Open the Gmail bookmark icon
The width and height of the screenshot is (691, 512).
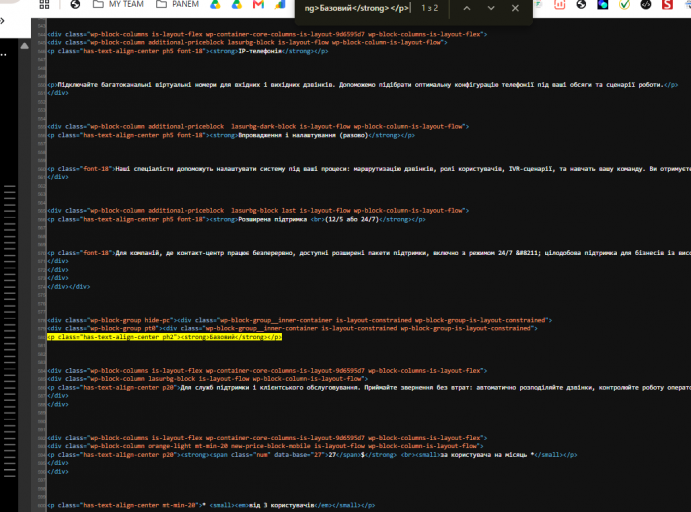pos(259,4)
